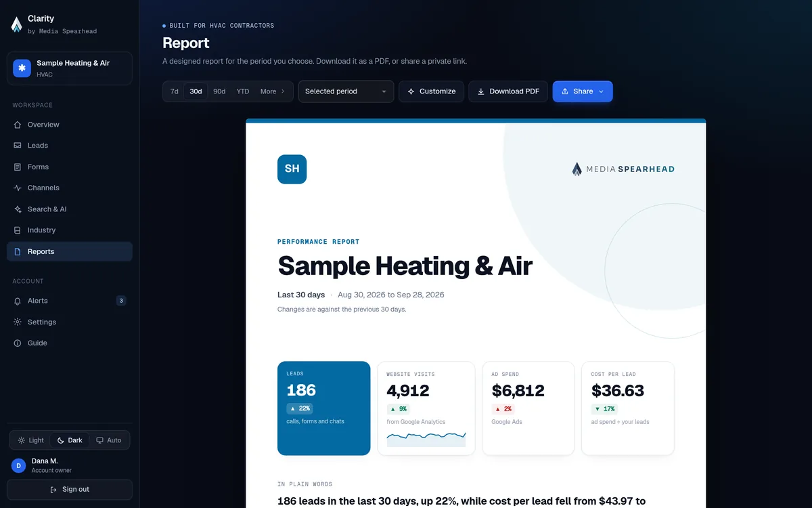Click the Sign out arrow icon
The image size is (812, 508).
coord(53,490)
